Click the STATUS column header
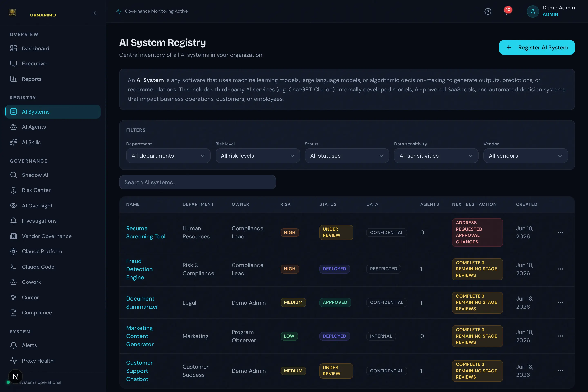The image size is (588, 392). point(328,204)
